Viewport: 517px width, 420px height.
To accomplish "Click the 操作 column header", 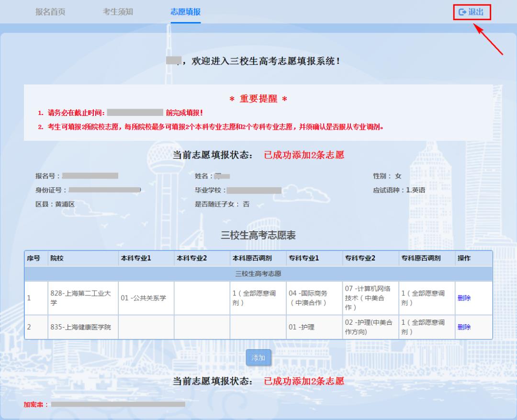I will coord(464,258).
